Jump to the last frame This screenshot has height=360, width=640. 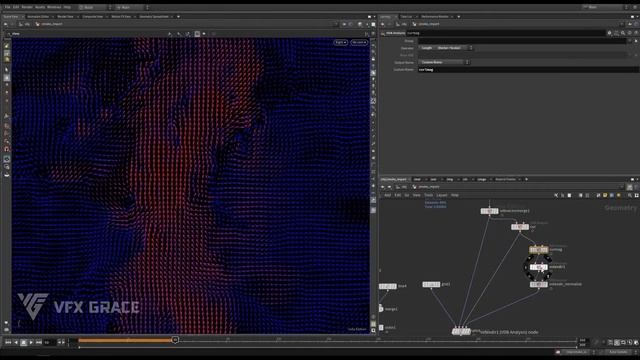coord(39,342)
